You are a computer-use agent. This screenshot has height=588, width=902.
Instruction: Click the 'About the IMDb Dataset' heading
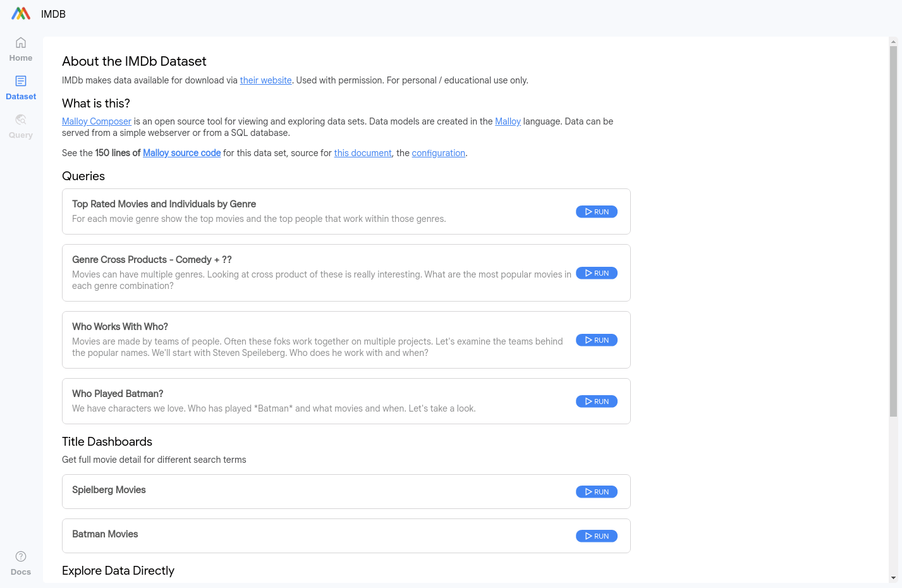tap(134, 61)
